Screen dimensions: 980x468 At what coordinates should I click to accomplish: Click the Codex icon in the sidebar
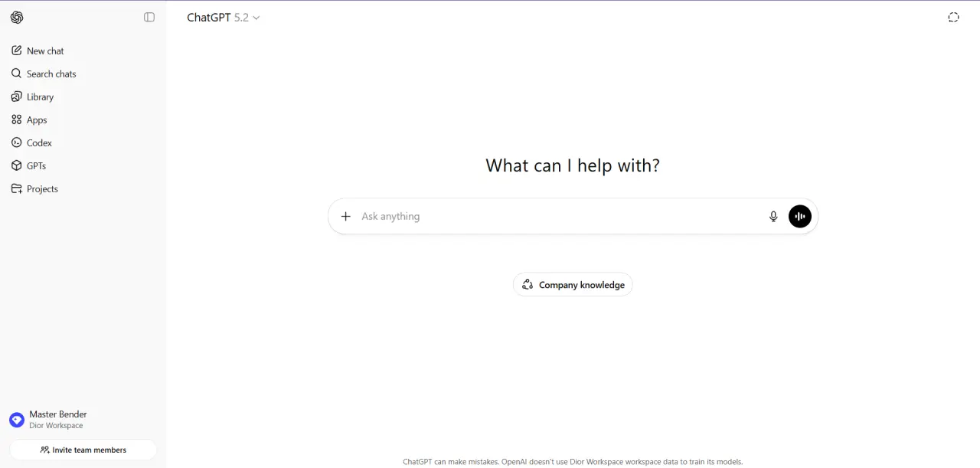click(x=17, y=142)
